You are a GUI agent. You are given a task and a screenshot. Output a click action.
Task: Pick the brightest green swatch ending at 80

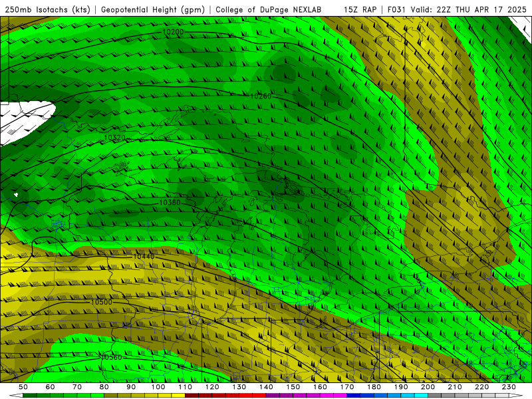click(97, 396)
